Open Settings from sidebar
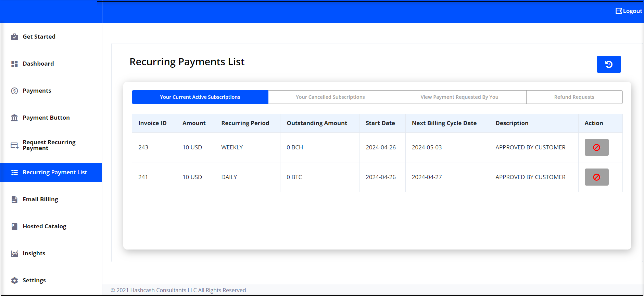The image size is (644, 296). tap(51, 280)
